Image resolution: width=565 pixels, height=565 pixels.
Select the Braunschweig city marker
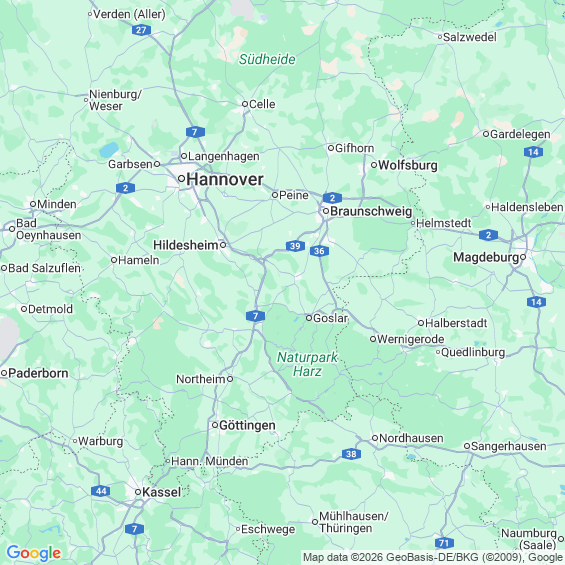[326, 211]
